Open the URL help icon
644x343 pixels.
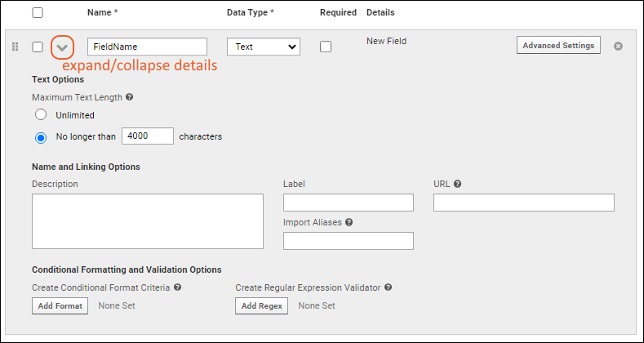pyautogui.click(x=458, y=184)
